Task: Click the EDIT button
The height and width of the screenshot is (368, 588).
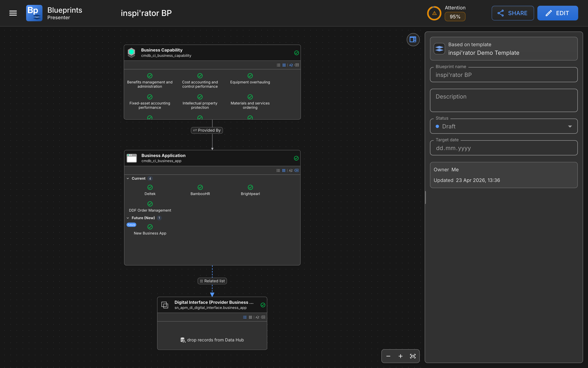Action: 558,13
